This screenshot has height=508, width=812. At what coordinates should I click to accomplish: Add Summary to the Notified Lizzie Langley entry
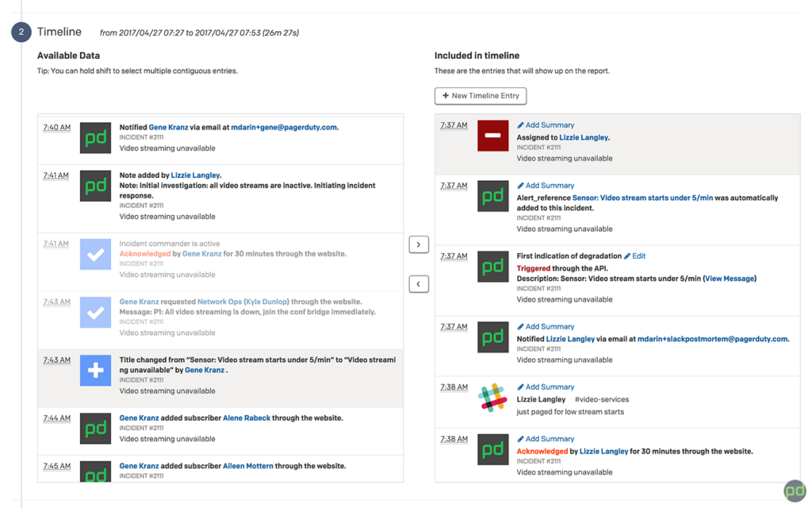pyautogui.click(x=546, y=326)
